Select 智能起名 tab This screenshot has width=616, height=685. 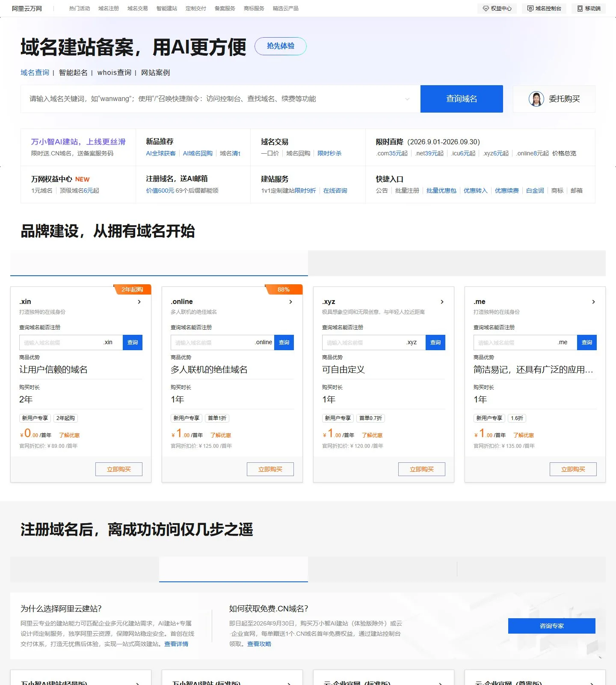(x=73, y=73)
